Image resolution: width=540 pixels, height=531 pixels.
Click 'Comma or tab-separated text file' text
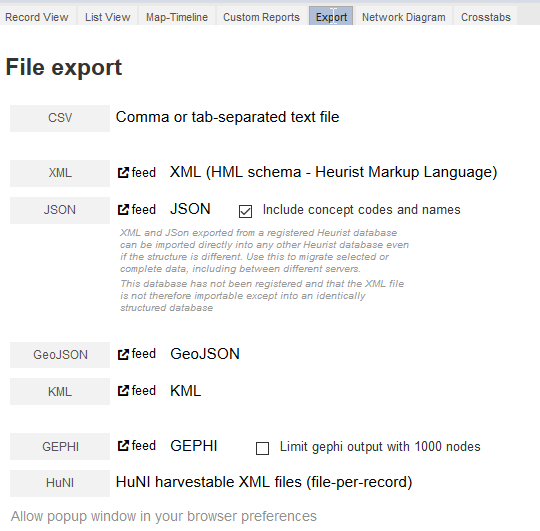tap(227, 117)
